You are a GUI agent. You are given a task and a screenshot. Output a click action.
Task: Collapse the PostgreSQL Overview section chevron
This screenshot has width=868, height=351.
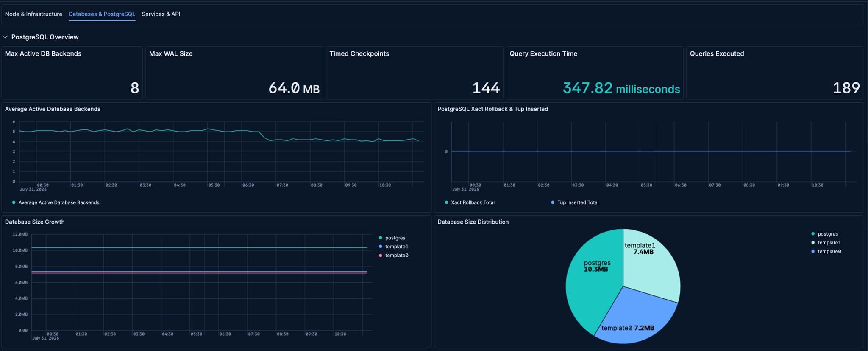click(5, 37)
